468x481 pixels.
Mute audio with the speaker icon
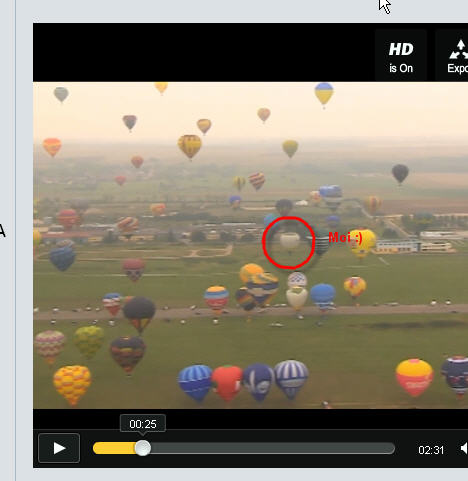click(x=464, y=448)
